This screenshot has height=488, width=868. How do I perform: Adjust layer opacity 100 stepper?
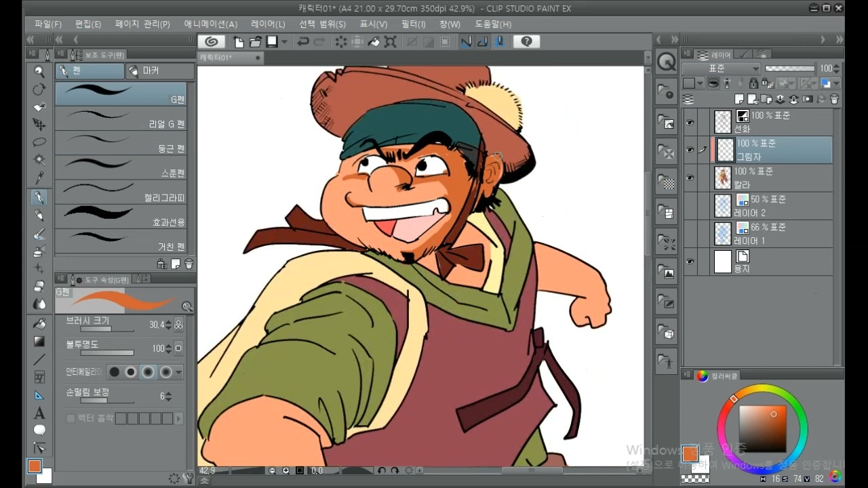[836, 68]
